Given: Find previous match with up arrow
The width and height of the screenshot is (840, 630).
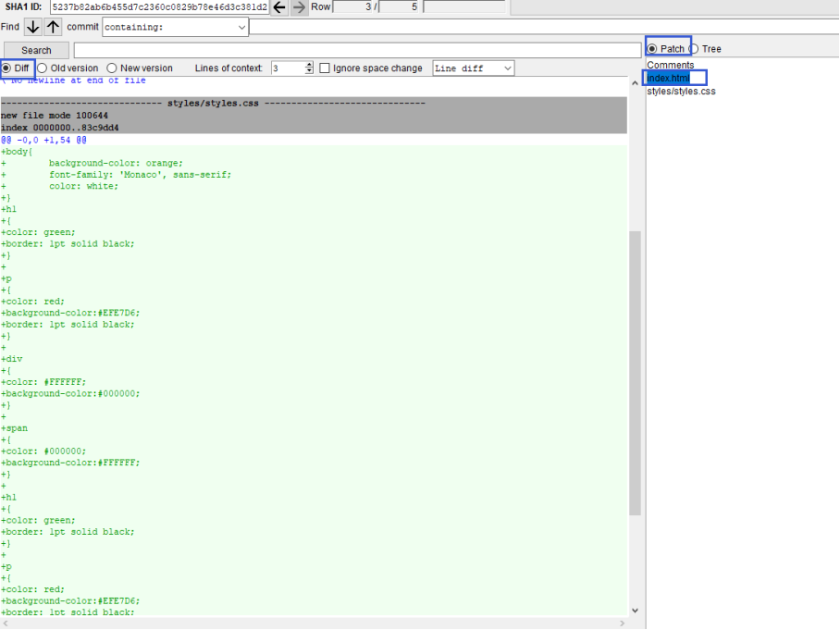Looking at the screenshot, I should click(53, 27).
